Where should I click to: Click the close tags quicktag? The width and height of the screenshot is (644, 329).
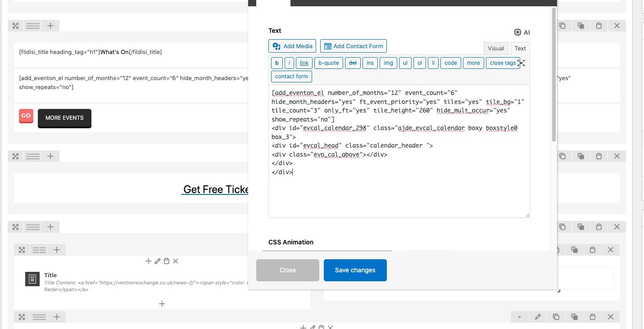[x=503, y=63]
